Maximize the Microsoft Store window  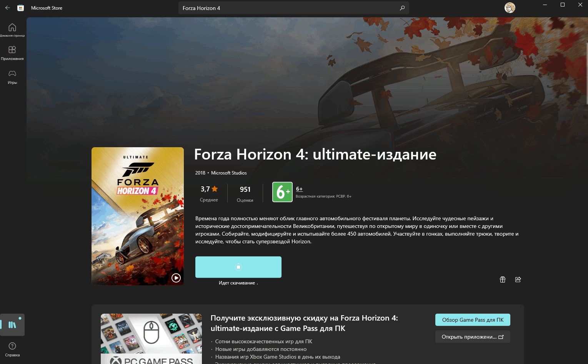563,5
